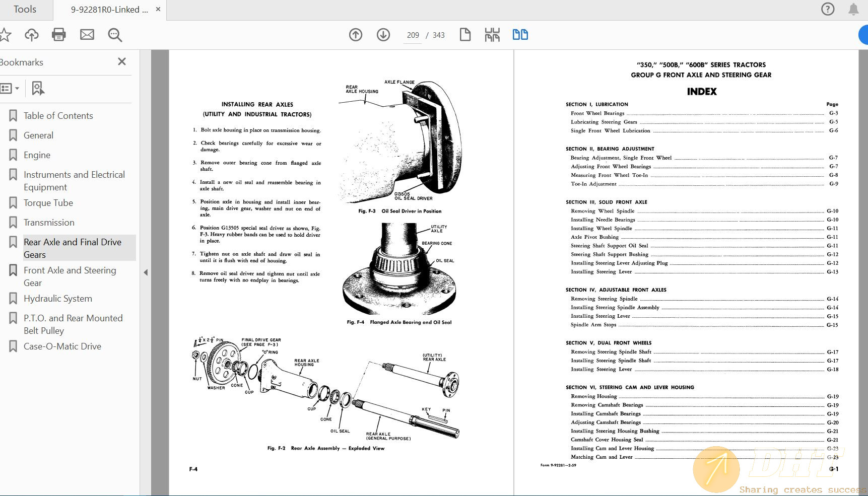
Task: Share document via cloud upload
Action: [31, 35]
